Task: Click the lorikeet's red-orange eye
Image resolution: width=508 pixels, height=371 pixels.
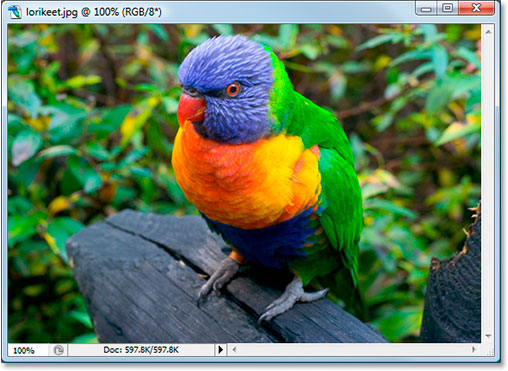Action: coord(233,89)
